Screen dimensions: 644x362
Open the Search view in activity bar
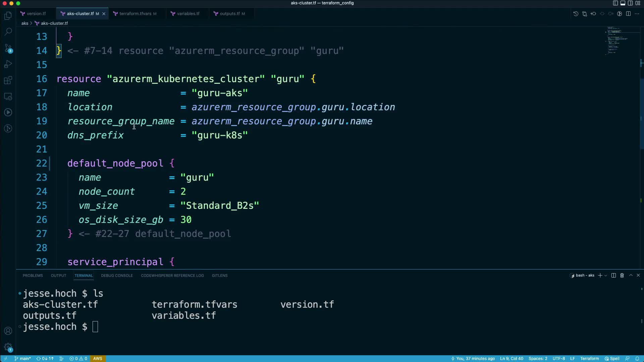8,32
